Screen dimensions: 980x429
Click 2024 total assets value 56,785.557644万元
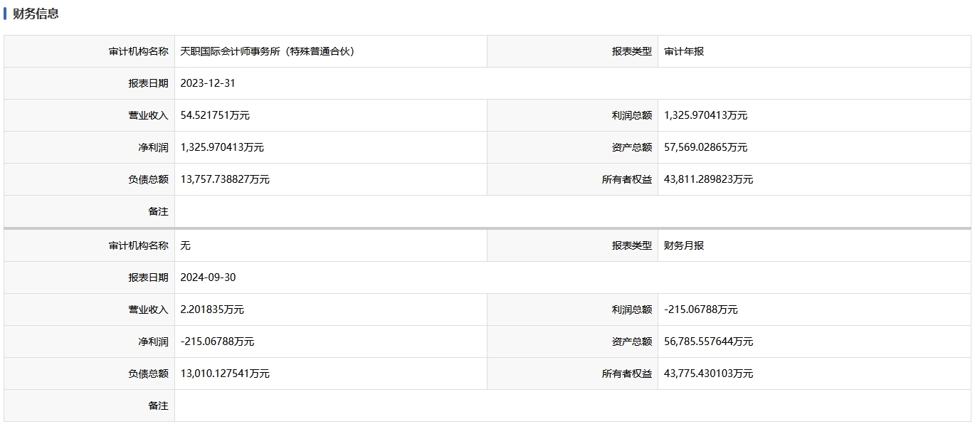click(708, 341)
